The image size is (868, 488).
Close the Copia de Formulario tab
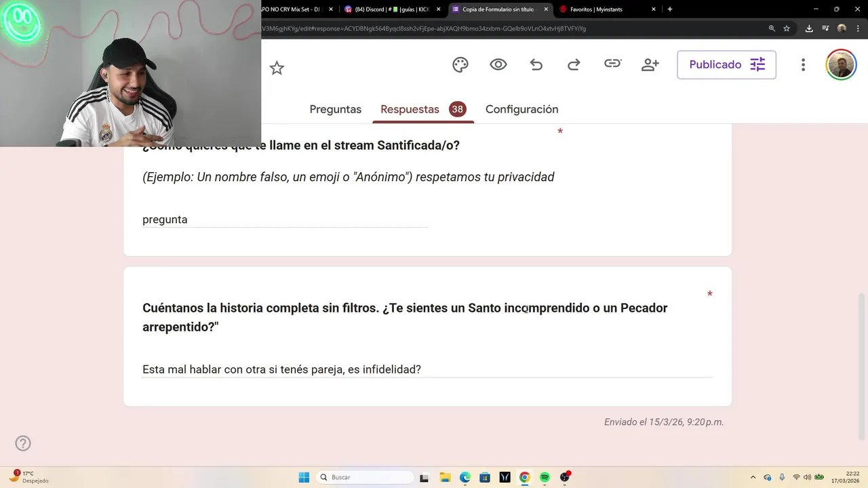pos(546,9)
